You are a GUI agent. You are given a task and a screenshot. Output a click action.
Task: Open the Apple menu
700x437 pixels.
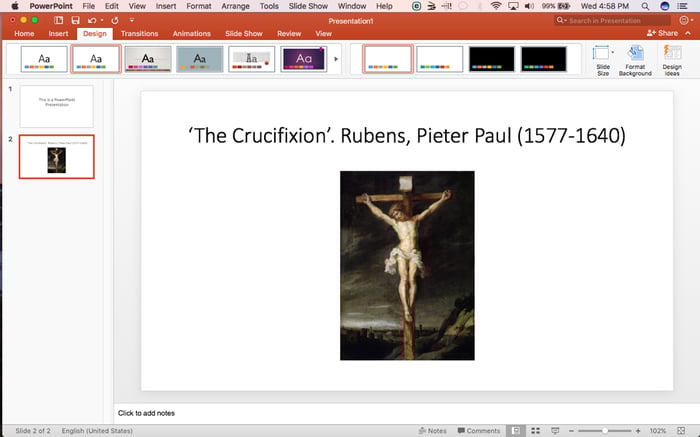point(15,6)
